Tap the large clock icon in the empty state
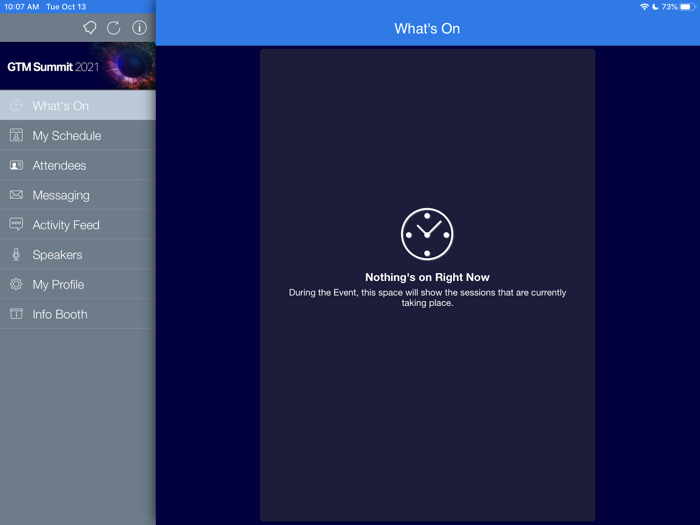 (427, 234)
